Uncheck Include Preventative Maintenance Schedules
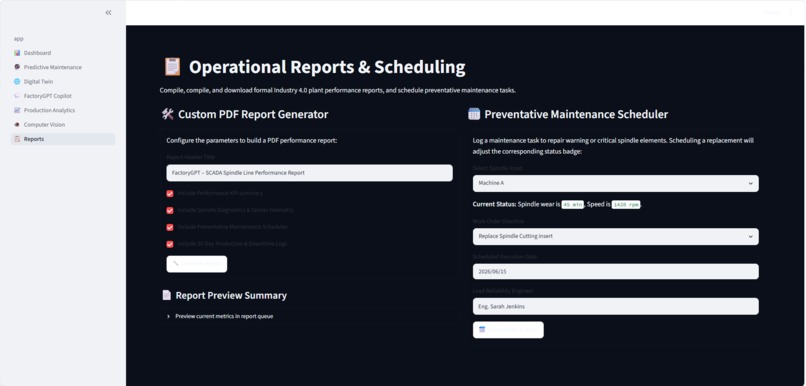Viewport: 806px width, 386px height. (x=170, y=227)
